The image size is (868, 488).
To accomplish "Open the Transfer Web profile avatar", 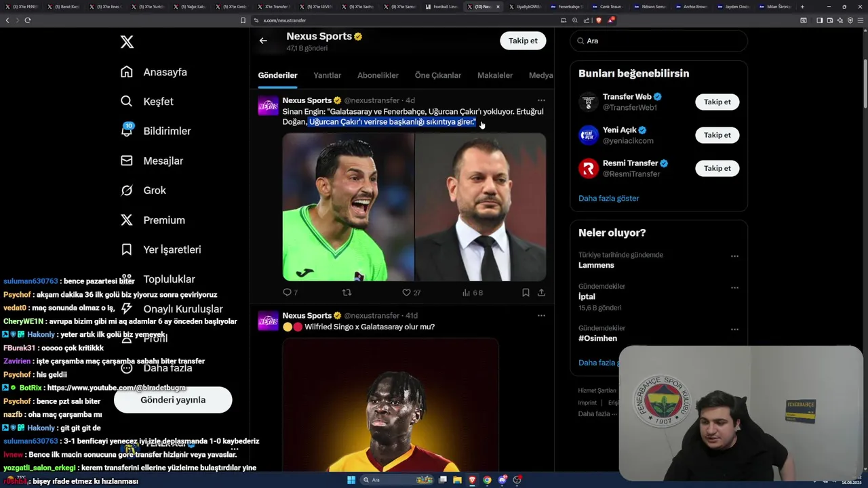I will pos(589,102).
